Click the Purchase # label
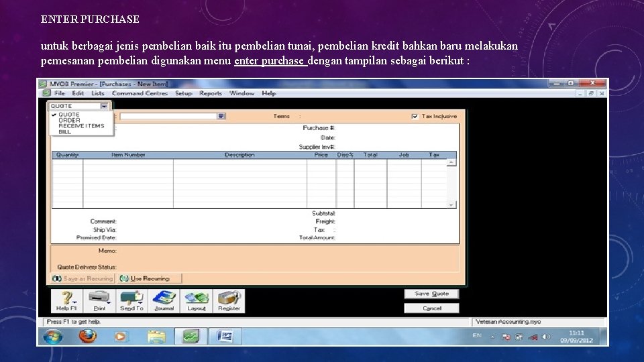This screenshot has height=362, width=644. [319, 128]
